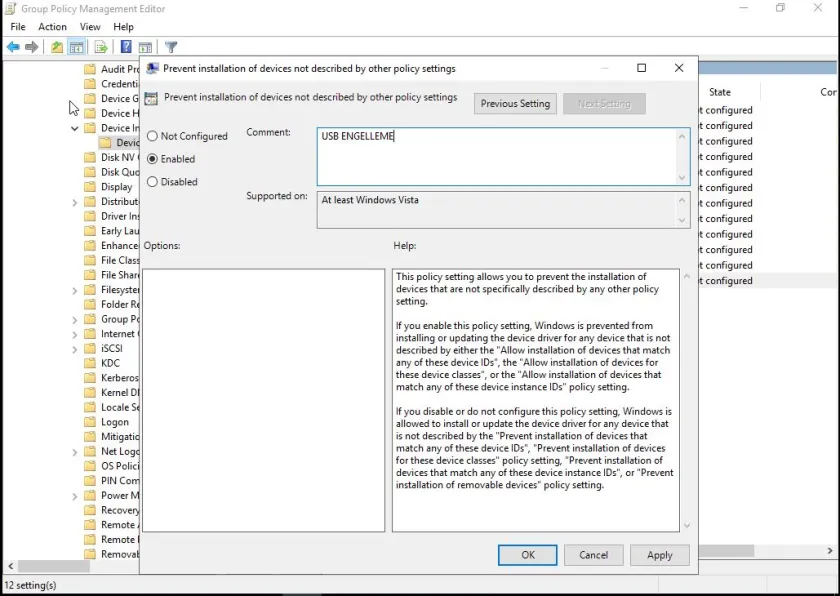Expand the iSCSI tree node

pyautogui.click(x=75, y=349)
